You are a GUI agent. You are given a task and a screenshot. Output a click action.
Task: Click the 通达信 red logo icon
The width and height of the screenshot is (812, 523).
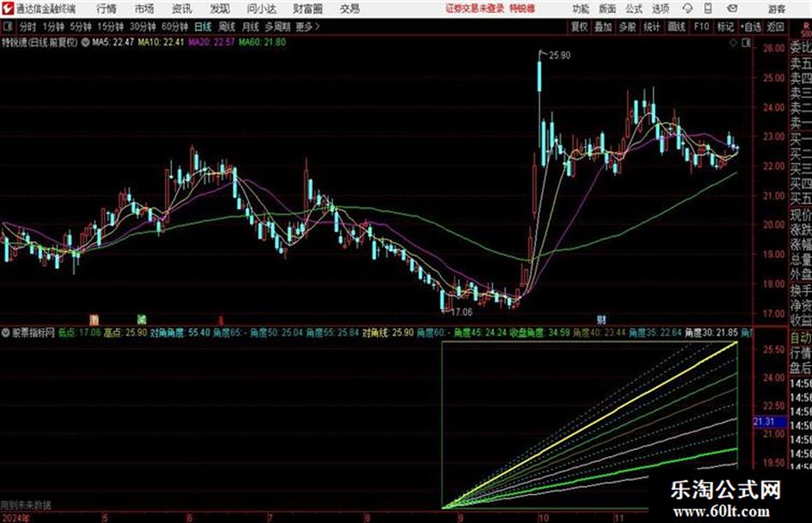(8, 9)
